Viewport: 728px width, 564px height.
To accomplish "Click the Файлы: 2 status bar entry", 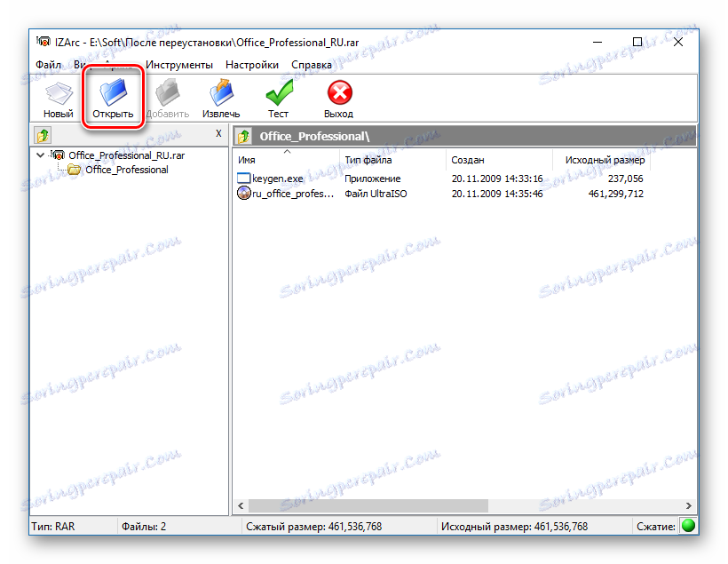I will [x=144, y=527].
